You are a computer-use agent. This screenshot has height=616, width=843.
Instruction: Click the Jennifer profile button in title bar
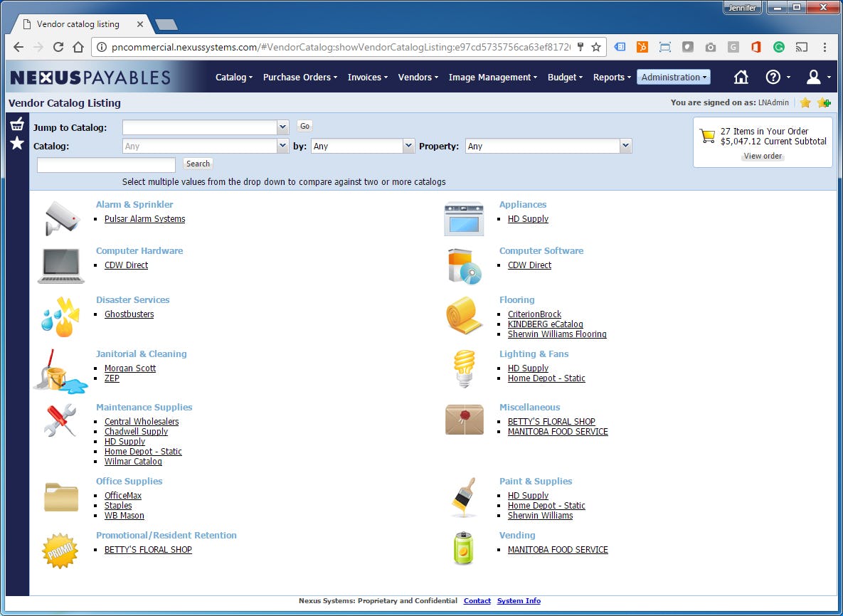(743, 8)
